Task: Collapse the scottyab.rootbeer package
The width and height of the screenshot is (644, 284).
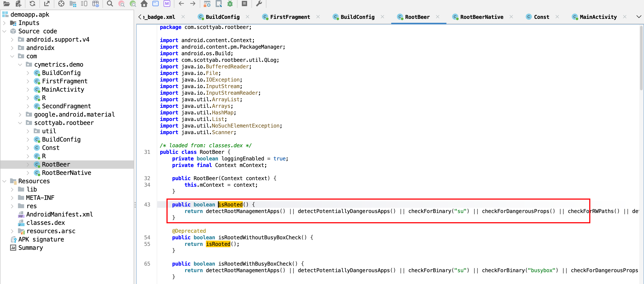Action: [20, 123]
